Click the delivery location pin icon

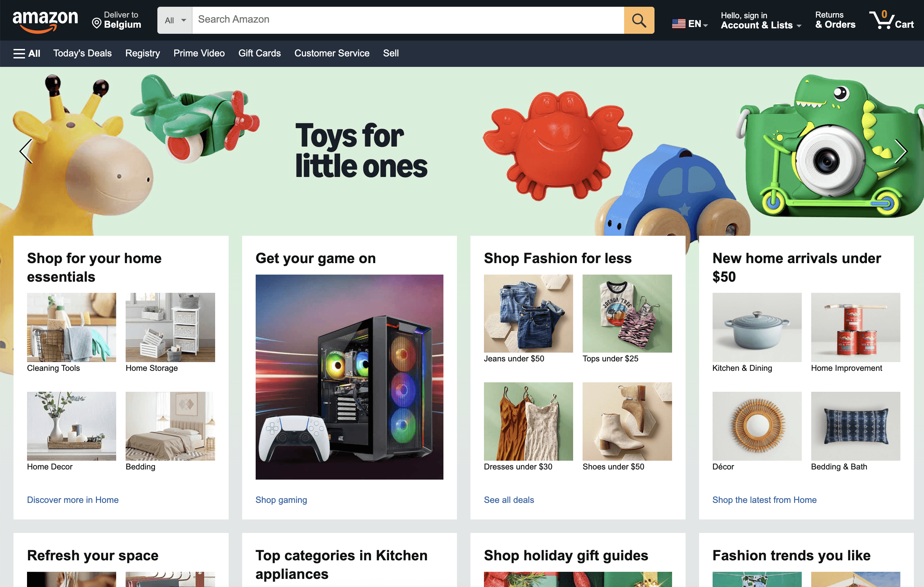pos(97,24)
